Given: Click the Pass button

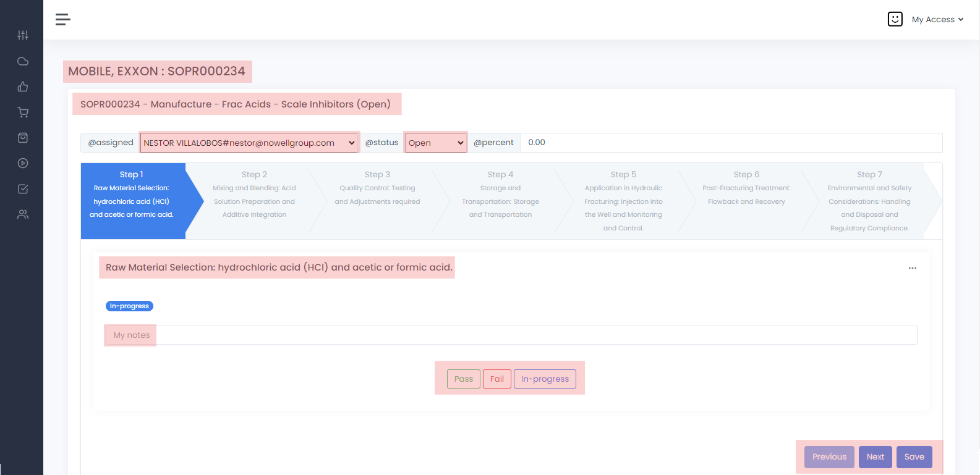Looking at the screenshot, I should click(x=464, y=379).
